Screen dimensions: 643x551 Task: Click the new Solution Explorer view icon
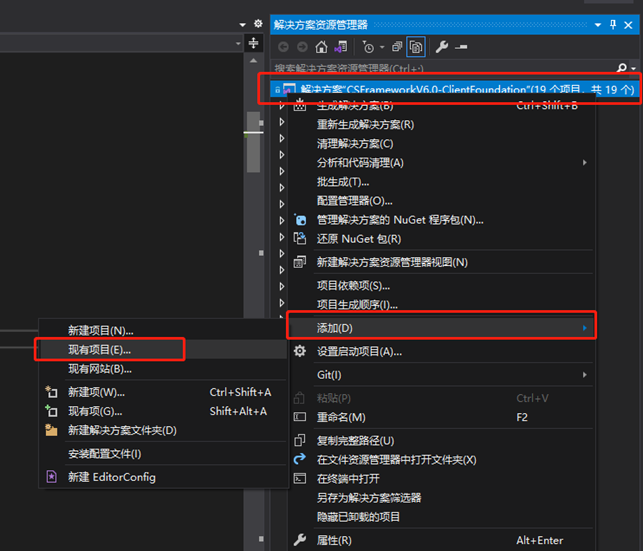click(x=300, y=262)
